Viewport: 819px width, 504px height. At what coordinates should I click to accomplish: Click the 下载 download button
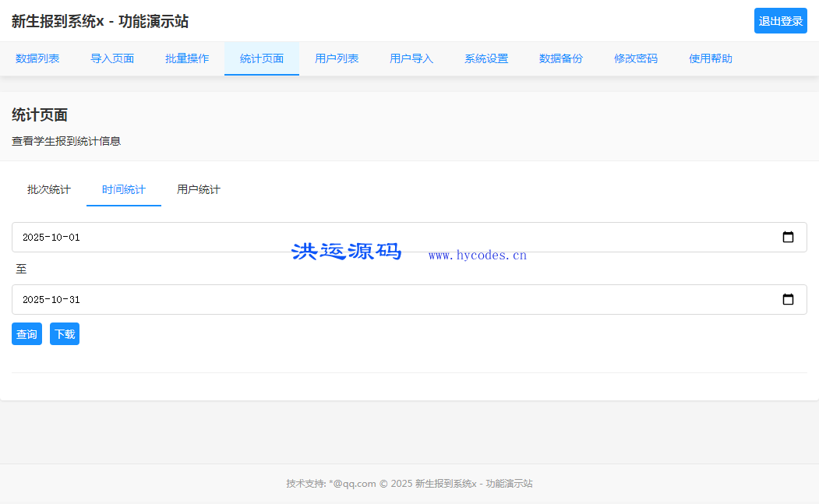coord(65,333)
